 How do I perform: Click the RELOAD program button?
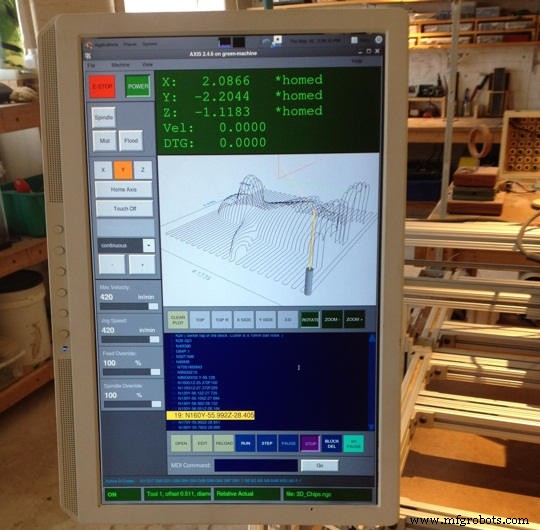[x=224, y=443]
